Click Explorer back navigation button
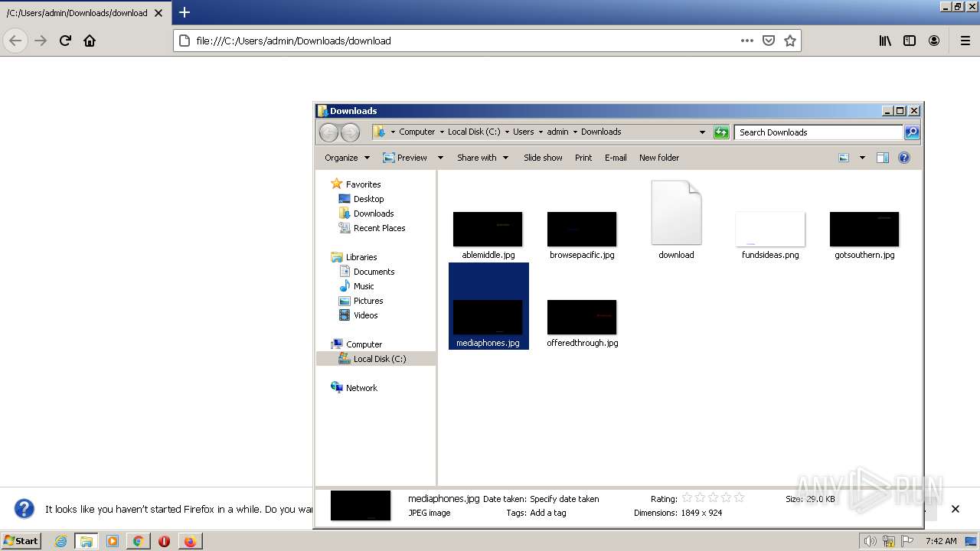The width and height of the screenshot is (980, 551). [x=328, y=132]
